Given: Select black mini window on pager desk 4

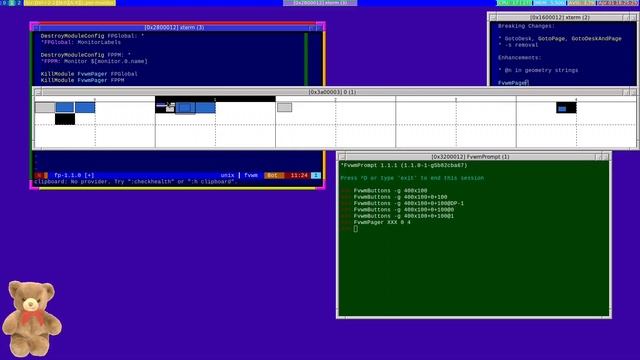Looking at the screenshot, I should tap(566, 108).
